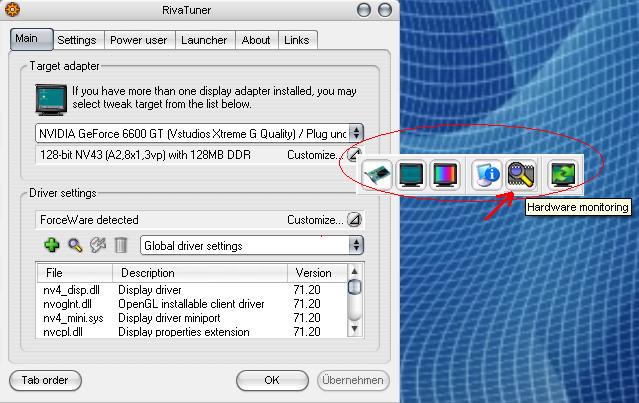Click the monitor icon in Target adapter

pos(51,99)
